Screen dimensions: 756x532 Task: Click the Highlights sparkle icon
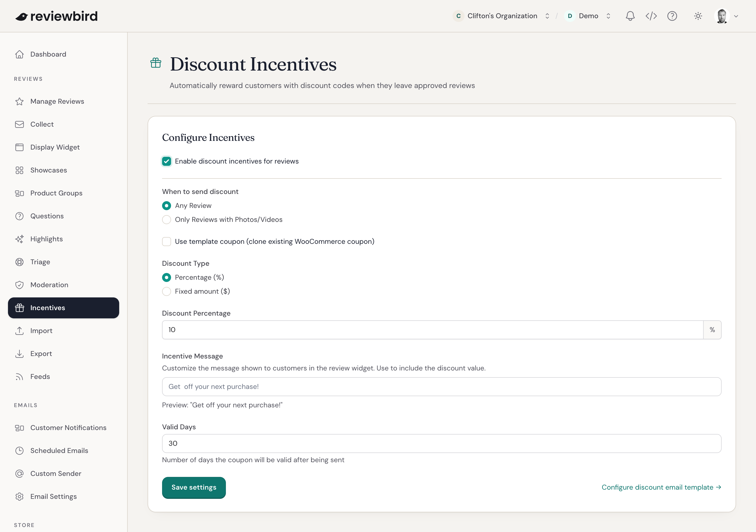[x=19, y=239]
